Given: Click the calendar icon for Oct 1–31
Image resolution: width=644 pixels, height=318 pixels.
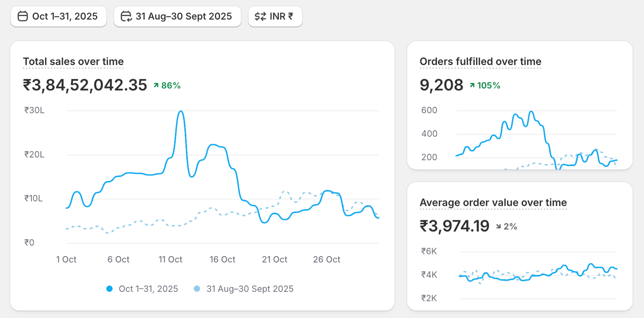Looking at the screenshot, I should [x=23, y=16].
